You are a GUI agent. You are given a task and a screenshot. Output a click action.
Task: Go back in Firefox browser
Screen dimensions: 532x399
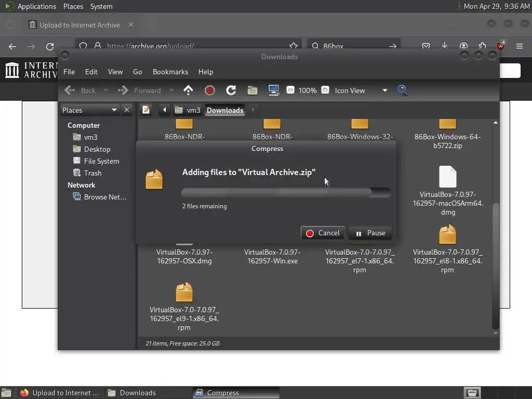click(12, 46)
